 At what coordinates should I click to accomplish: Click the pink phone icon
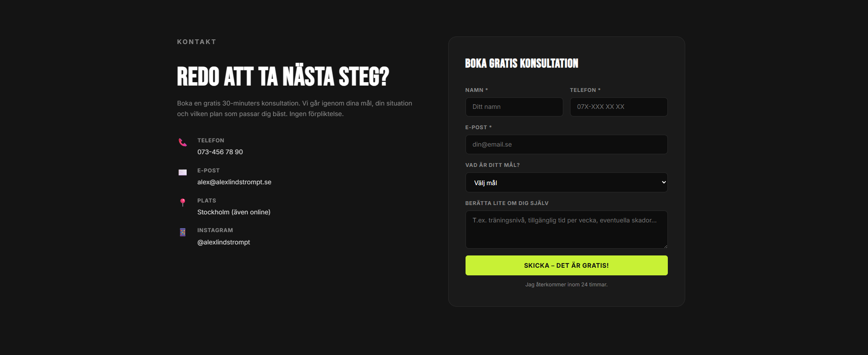pos(182,142)
